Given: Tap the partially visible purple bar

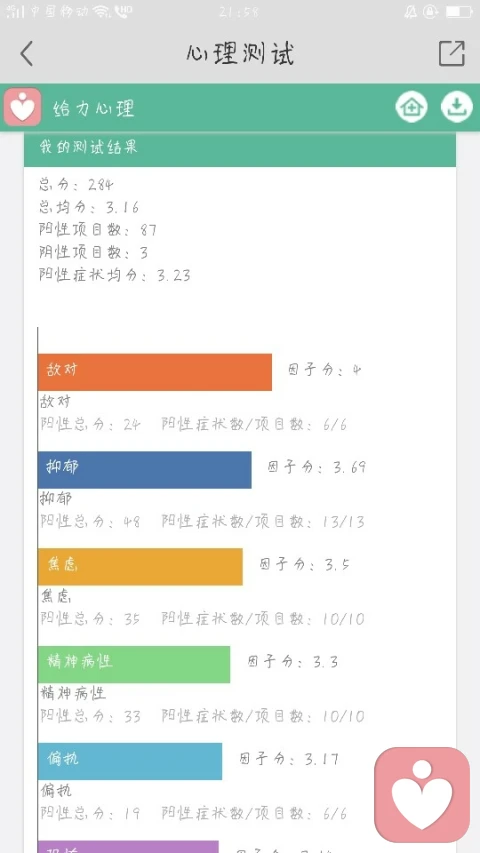Looking at the screenshot, I should click(128, 846).
